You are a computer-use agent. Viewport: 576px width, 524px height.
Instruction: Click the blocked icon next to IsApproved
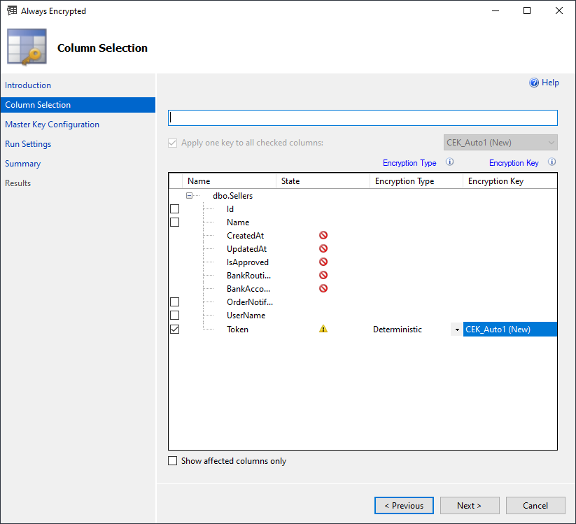[x=323, y=262]
